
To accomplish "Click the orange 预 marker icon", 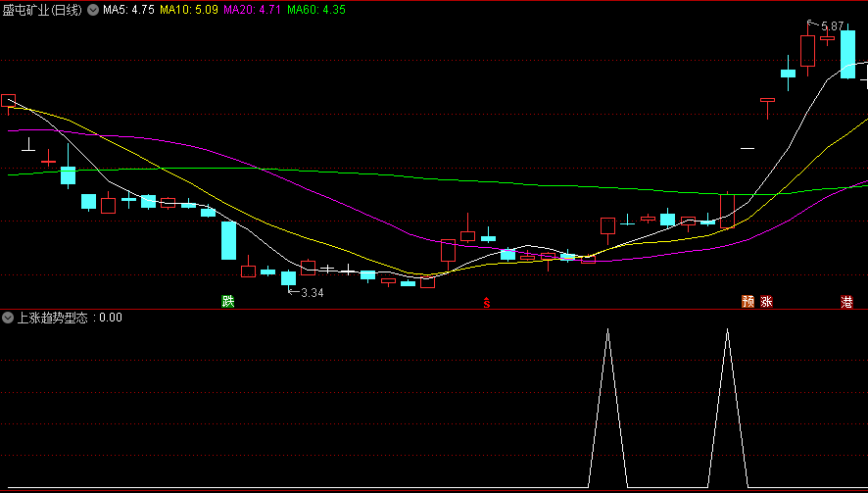I will coord(747,301).
